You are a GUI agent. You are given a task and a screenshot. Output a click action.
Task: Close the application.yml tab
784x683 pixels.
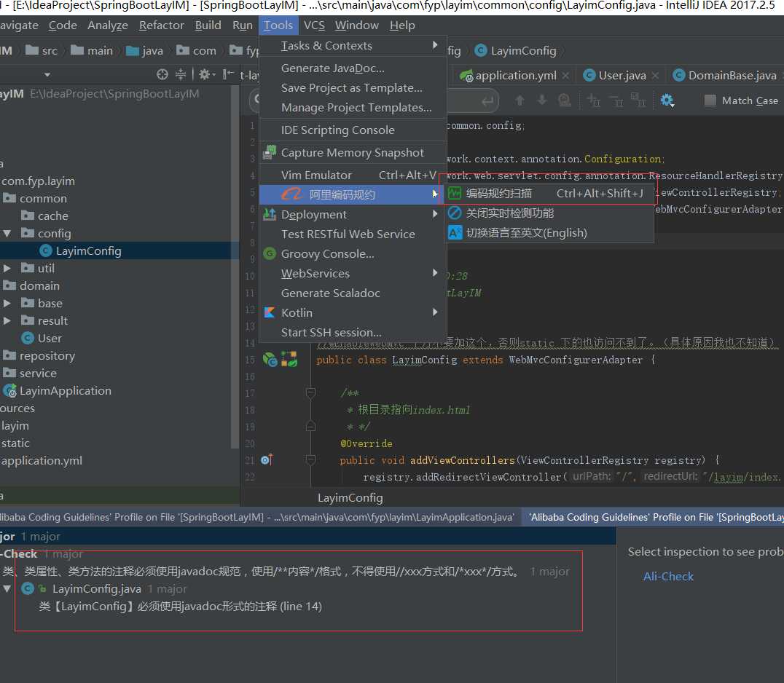click(x=565, y=76)
